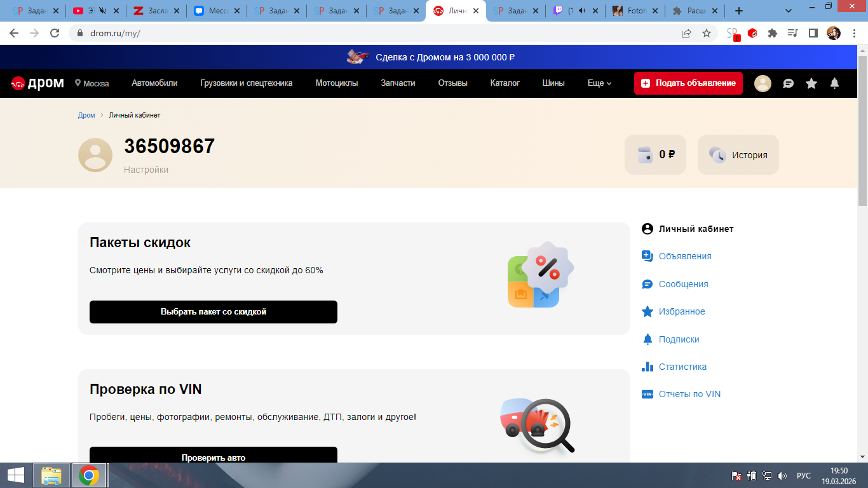The height and width of the screenshot is (488, 868).
Task: Switch to the blue messenger tab
Action: (x=215, y=11)
